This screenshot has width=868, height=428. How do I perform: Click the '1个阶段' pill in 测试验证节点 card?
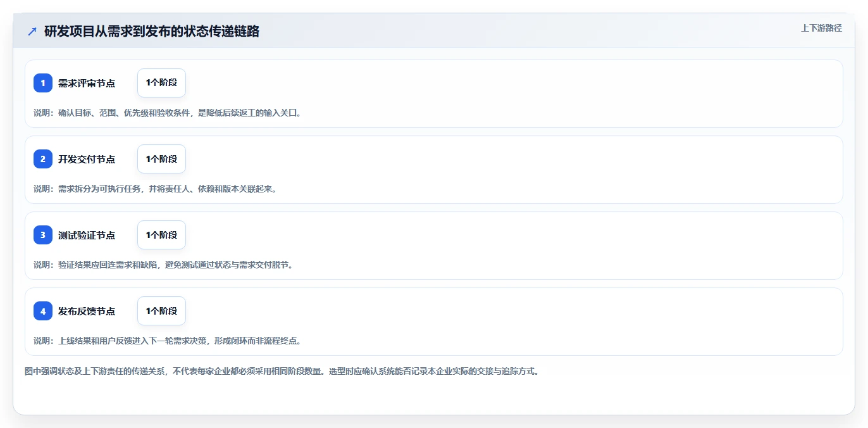(x=161, y=235)
